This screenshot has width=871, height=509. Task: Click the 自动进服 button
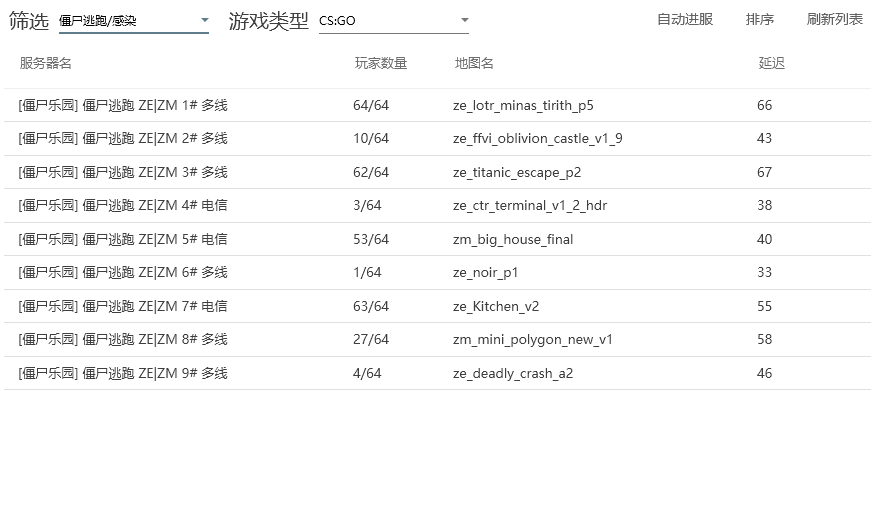tap(685, 19)
